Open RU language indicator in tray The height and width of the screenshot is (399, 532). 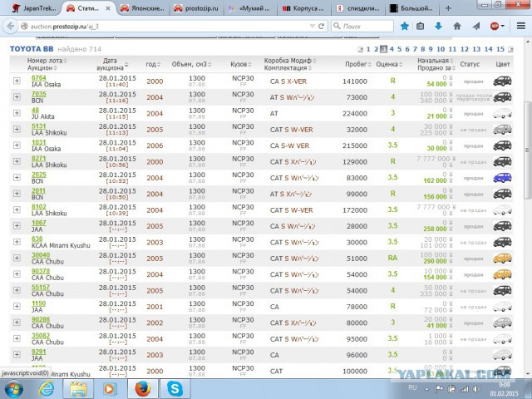[412, 387]
